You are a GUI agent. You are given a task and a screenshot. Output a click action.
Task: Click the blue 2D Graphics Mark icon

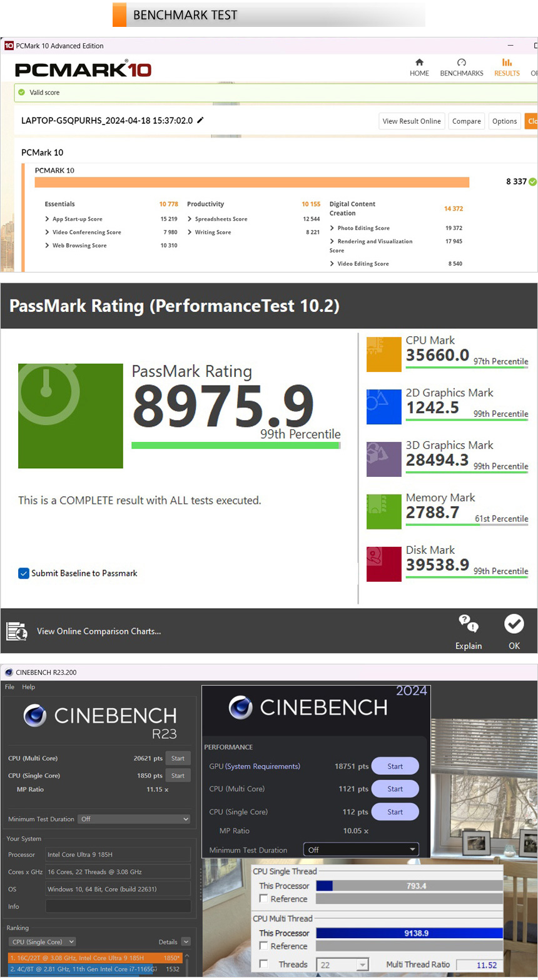coord(384,407)
